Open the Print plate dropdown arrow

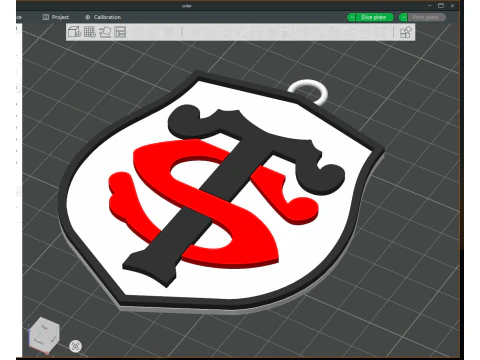[x=403, y=17]
